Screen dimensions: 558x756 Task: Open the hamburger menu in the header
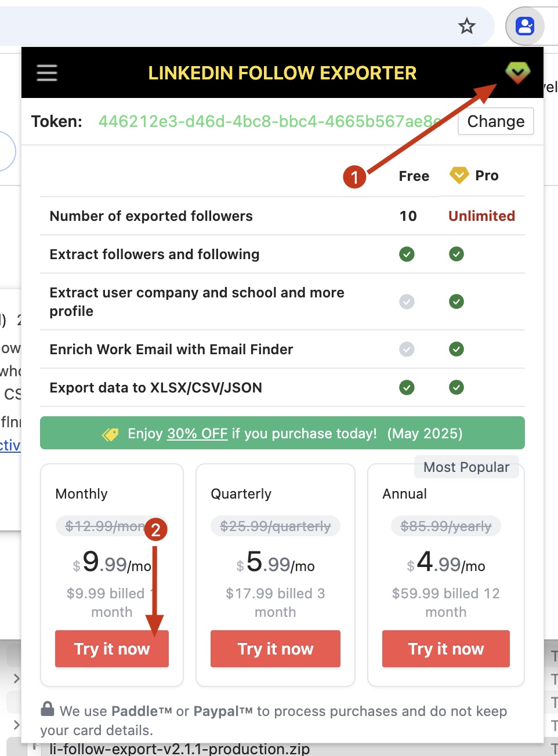coord(46,73)
